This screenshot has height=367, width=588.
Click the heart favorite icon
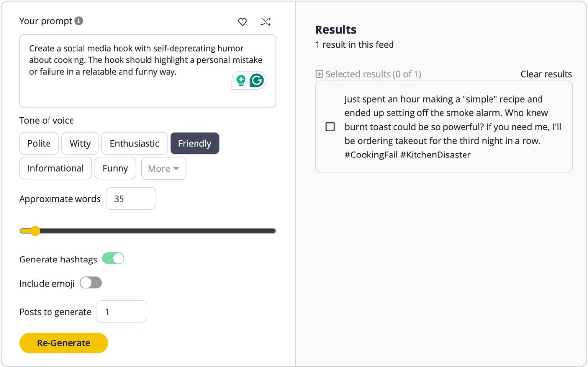pos(242,22)
